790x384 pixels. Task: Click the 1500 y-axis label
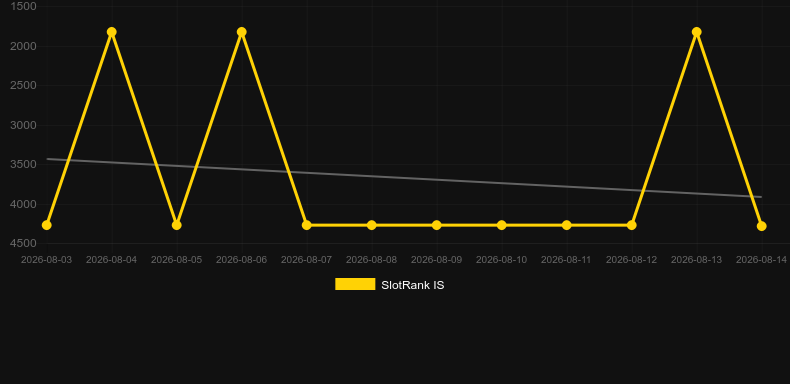[x=23, y=6]
